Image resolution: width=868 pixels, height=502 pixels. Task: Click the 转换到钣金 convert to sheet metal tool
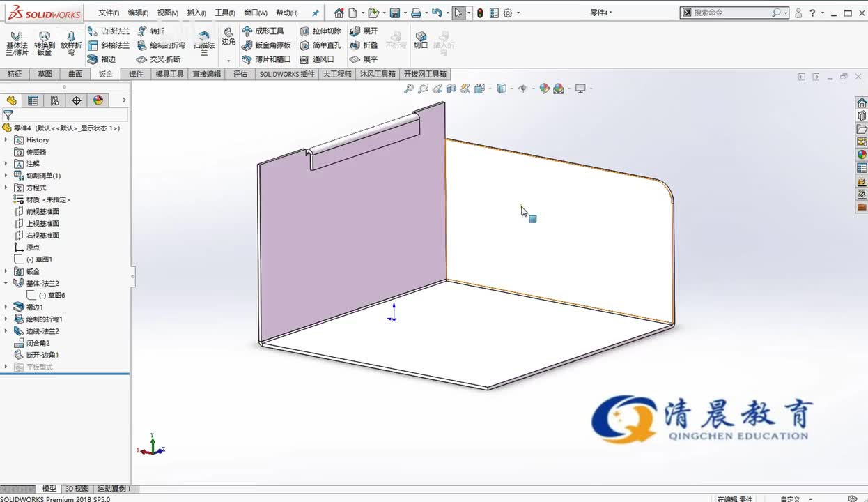45,43
